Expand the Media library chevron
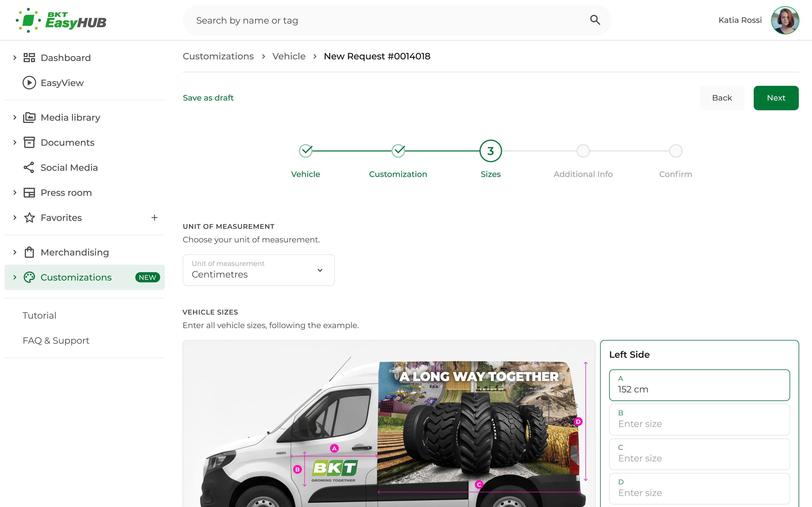 coord(15,117)
